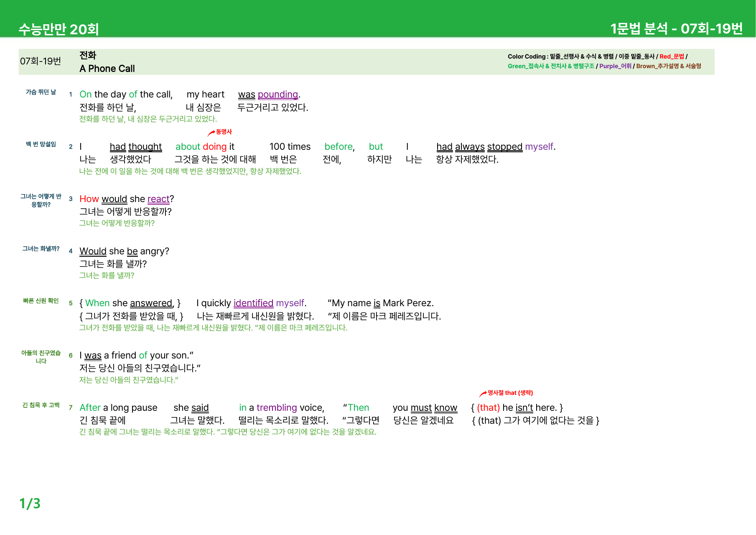Click the Color Coding legend line
The height and width of the screenshot is (535, 756).
598,56
